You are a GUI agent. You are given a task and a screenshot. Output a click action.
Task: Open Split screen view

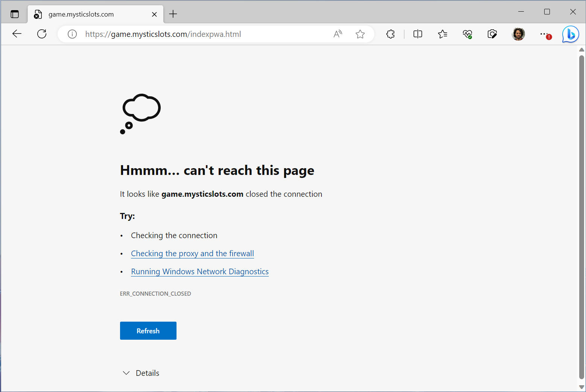pos(417,34)
